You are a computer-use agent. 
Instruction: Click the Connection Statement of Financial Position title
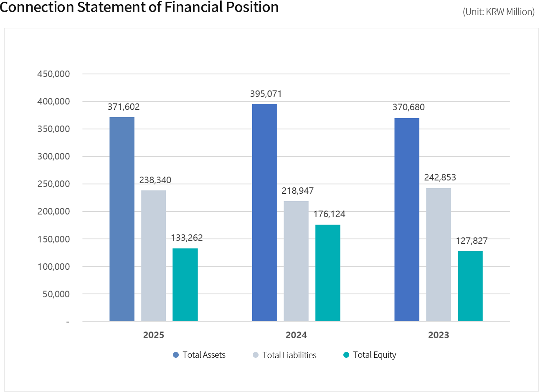(139, 7)
